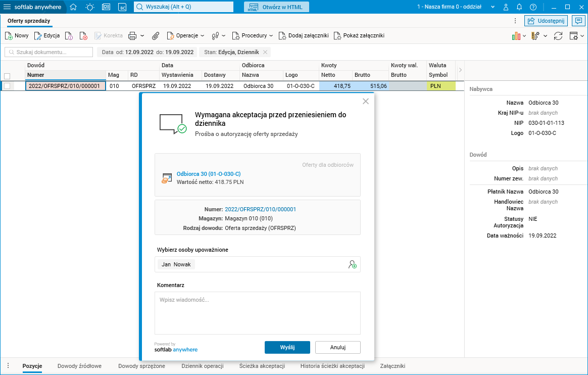
Task: Click the delete document icon in toolbar
Action: (83, 35)
